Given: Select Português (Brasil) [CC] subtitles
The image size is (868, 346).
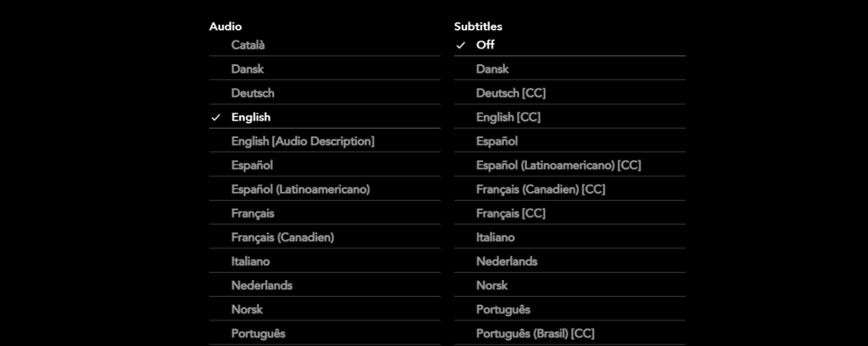Looking at the screenshot, I should coord(569,334).
